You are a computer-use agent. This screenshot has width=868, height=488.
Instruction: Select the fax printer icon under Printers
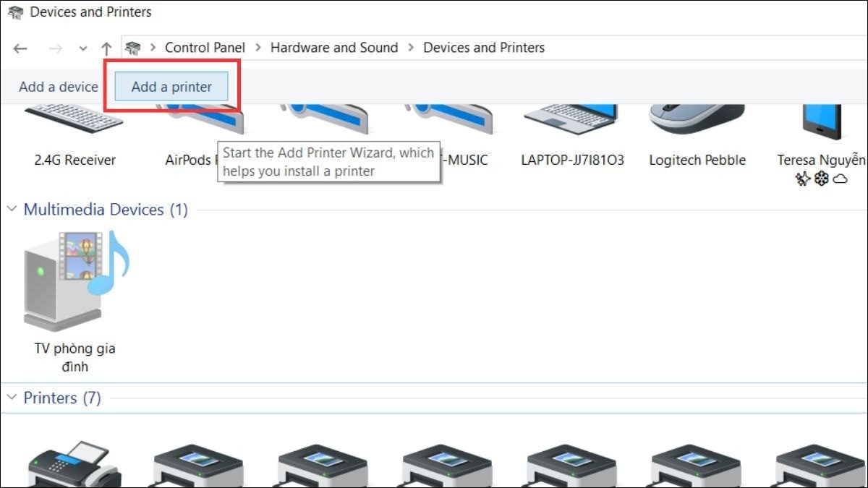72,463
